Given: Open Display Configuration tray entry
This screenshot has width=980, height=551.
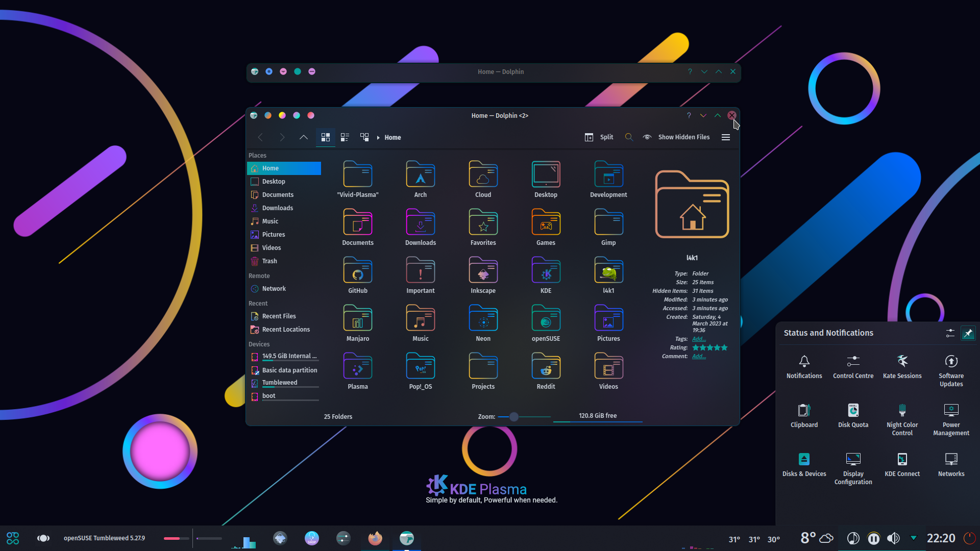Looking at the screenshot, I should coord(853,469).
